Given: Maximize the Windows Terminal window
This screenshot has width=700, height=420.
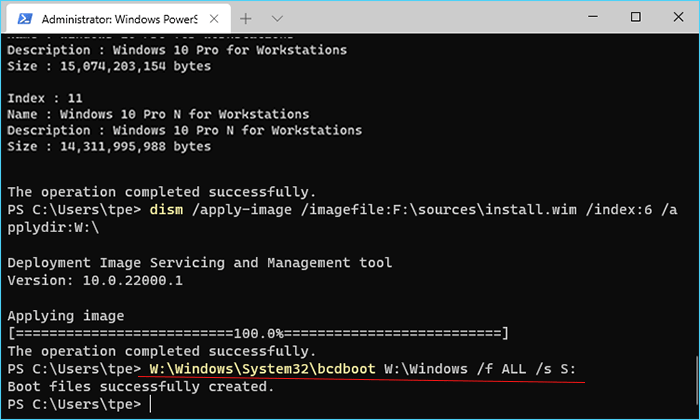Looking at the screenshot, I should point(636,17).
